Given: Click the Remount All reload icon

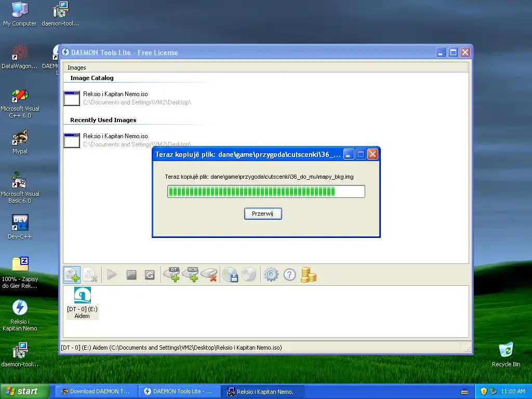Looking at the screenshot, I should click(x=150, y=275).
